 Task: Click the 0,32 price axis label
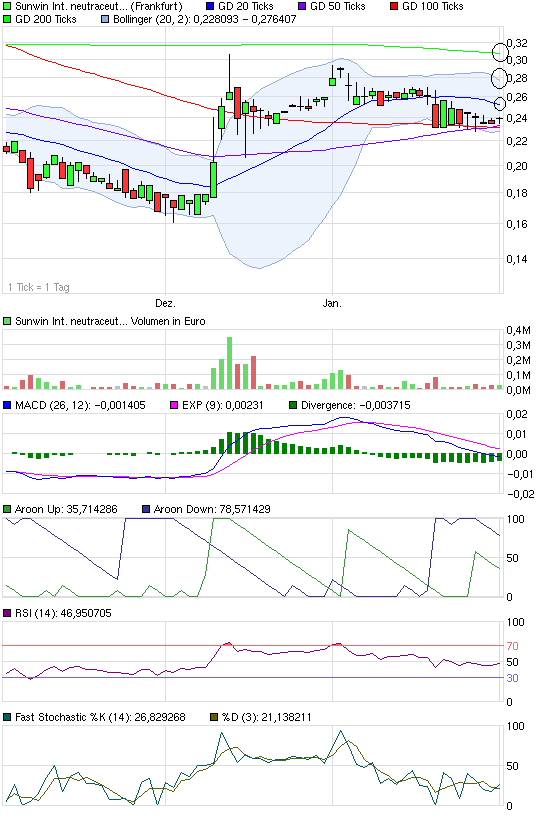[517, 42]
